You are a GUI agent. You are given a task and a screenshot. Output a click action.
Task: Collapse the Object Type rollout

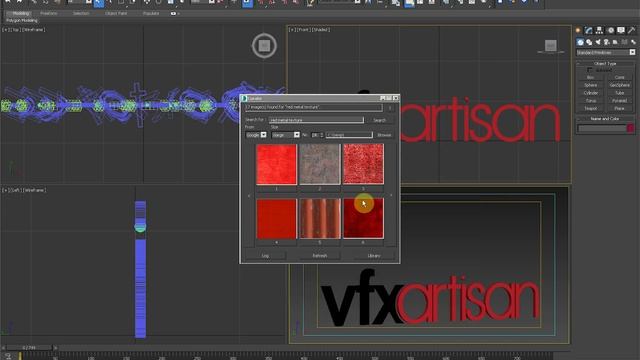pos(605,64)
